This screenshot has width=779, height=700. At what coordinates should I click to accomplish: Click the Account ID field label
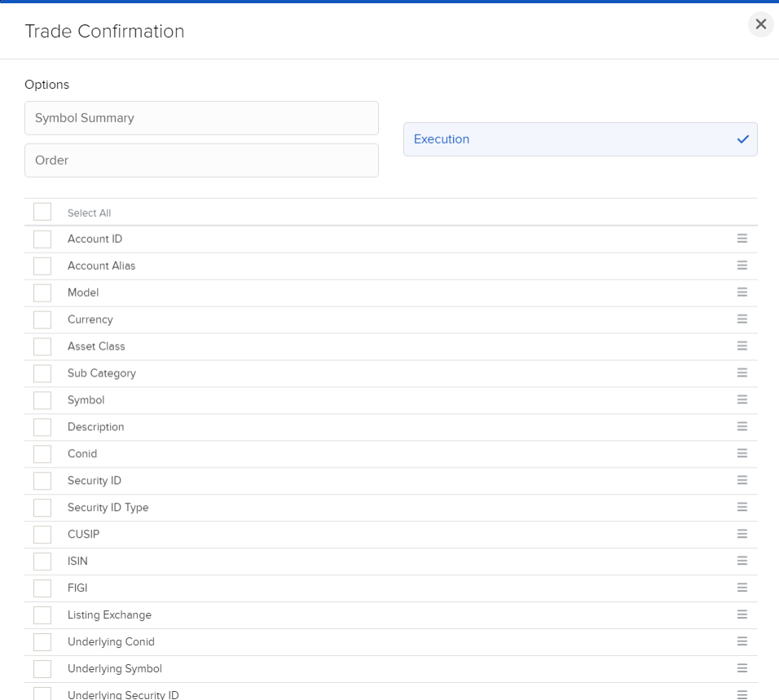(x=95, y=239)
